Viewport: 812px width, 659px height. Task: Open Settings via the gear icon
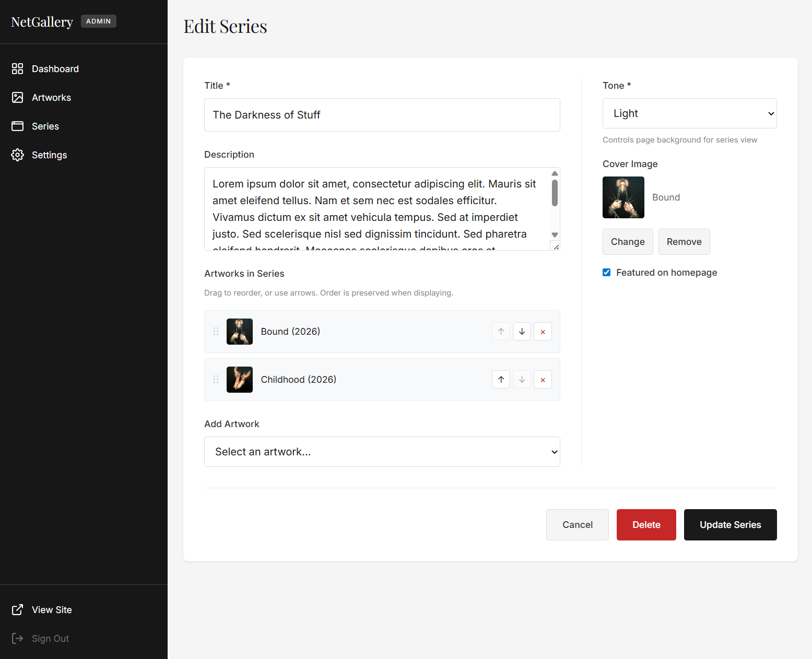[x=17, y=155]
